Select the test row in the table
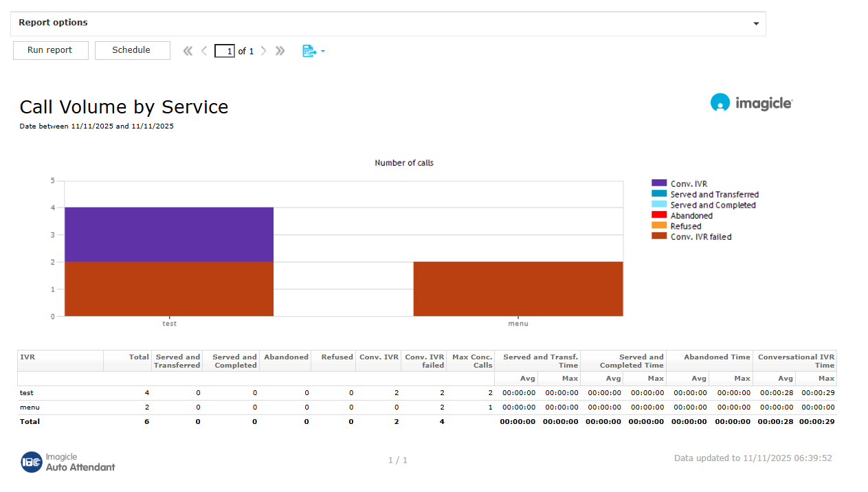Screen dimensions: 868x492 pos(27,393)
